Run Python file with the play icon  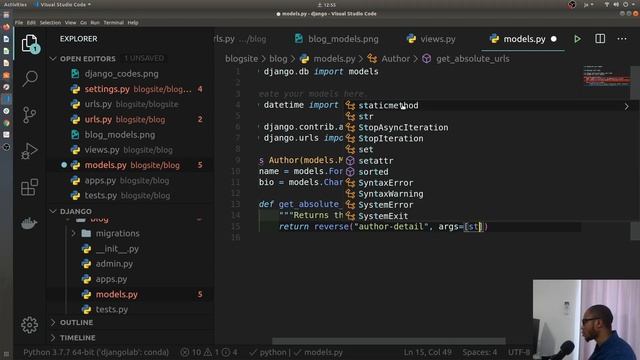tap(577, 39)
